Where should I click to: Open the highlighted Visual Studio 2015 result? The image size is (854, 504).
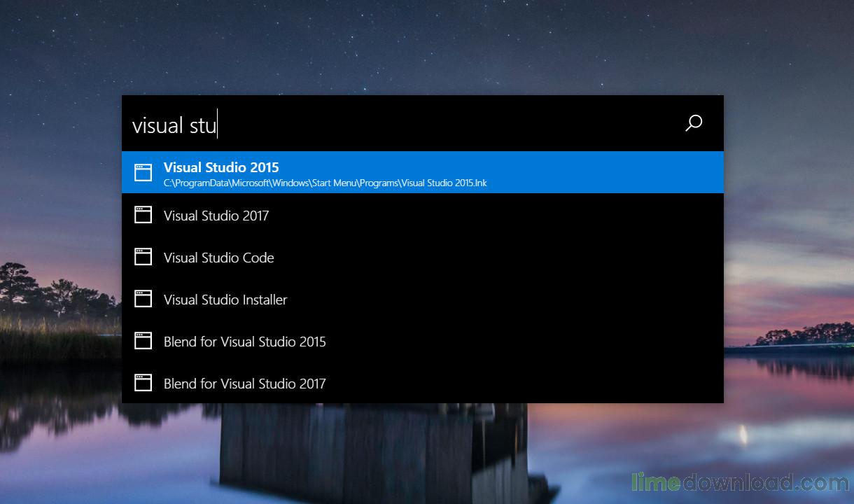221,167
